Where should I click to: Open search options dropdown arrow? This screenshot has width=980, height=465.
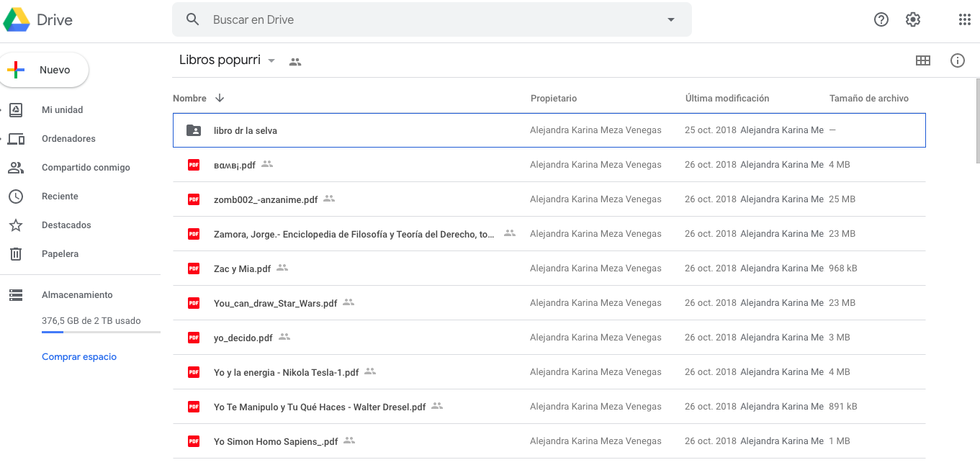point(671,19)
